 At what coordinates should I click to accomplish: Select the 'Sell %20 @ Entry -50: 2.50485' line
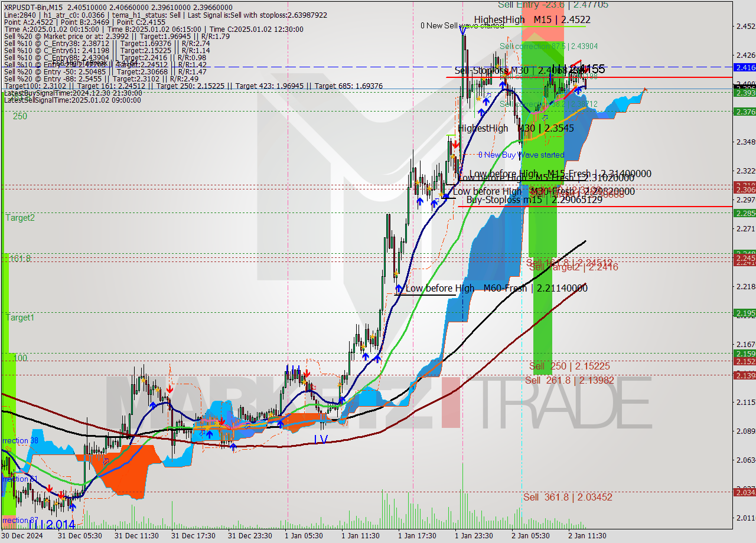[x=105, y=71]
